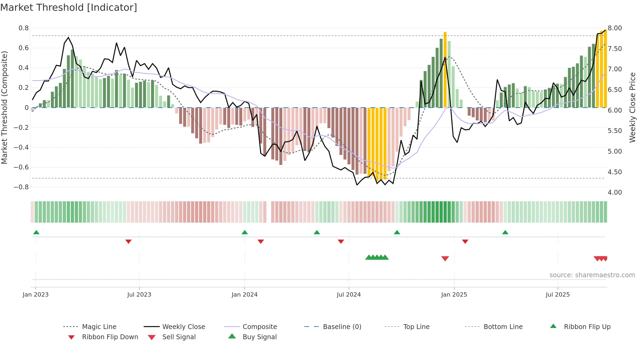Screen dimensions: 644x362
Task: Click the red triangle icon beside Ribbon Flip Down
Action: [x=71, y=337]
